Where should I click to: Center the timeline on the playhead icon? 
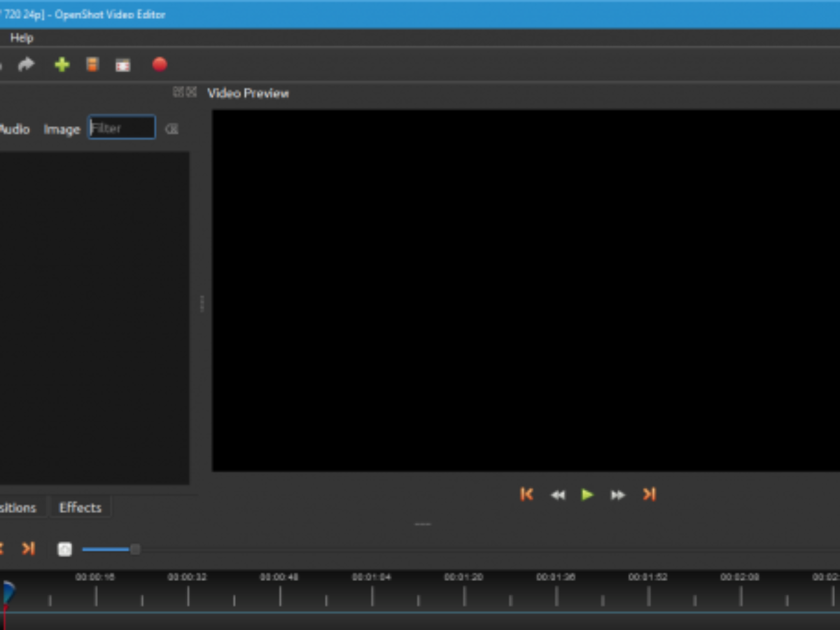coord(64,549)
